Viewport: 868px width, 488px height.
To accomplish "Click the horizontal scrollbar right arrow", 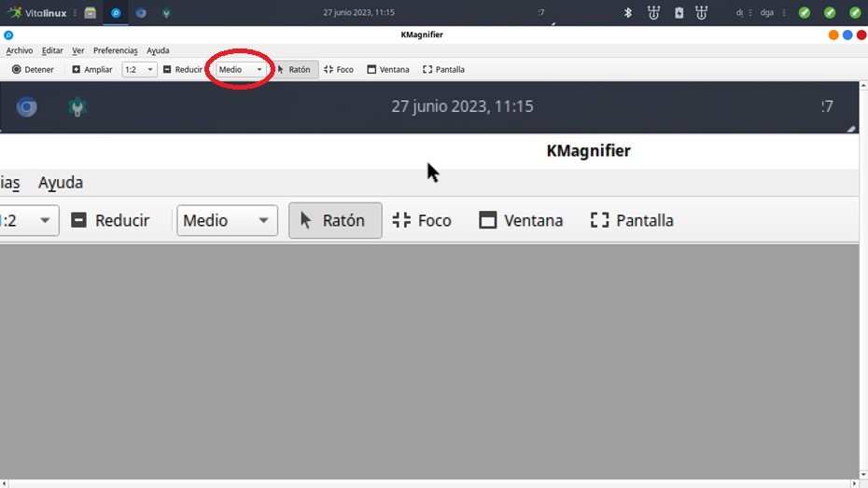I will pos(854,483).
